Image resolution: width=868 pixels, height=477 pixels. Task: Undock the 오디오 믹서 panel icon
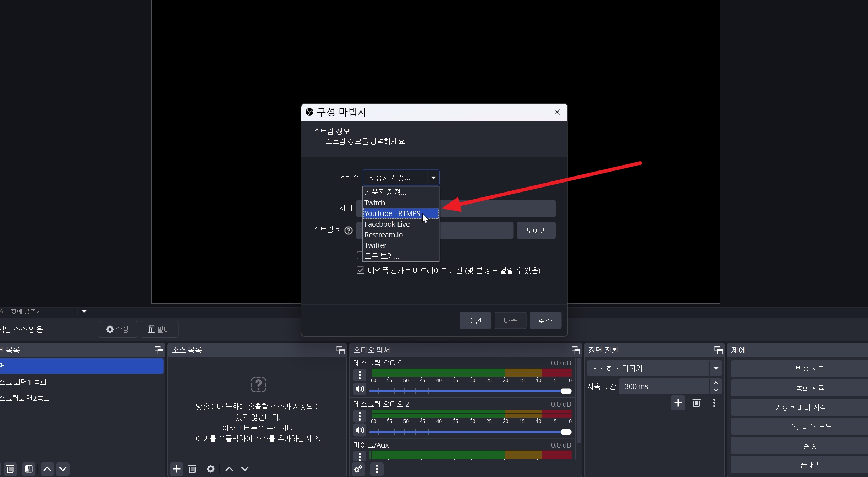[x=576, y=350]
